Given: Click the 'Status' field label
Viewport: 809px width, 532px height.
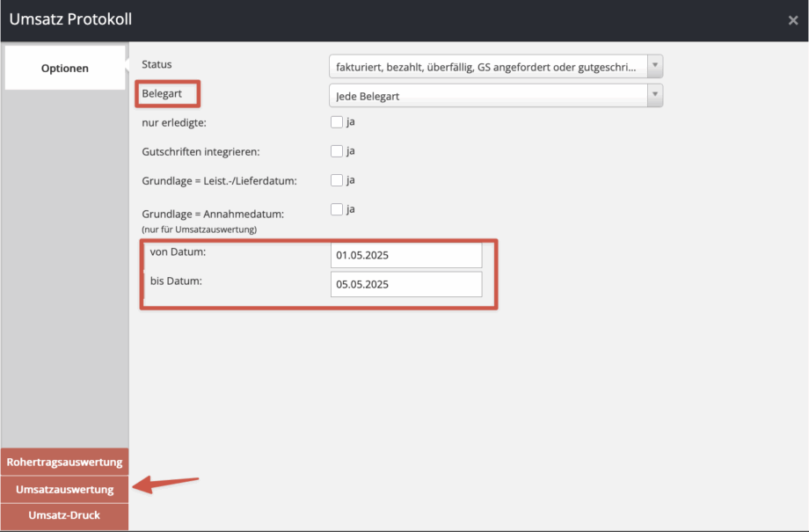Looking at the screenshot, I should click(157, 64).
